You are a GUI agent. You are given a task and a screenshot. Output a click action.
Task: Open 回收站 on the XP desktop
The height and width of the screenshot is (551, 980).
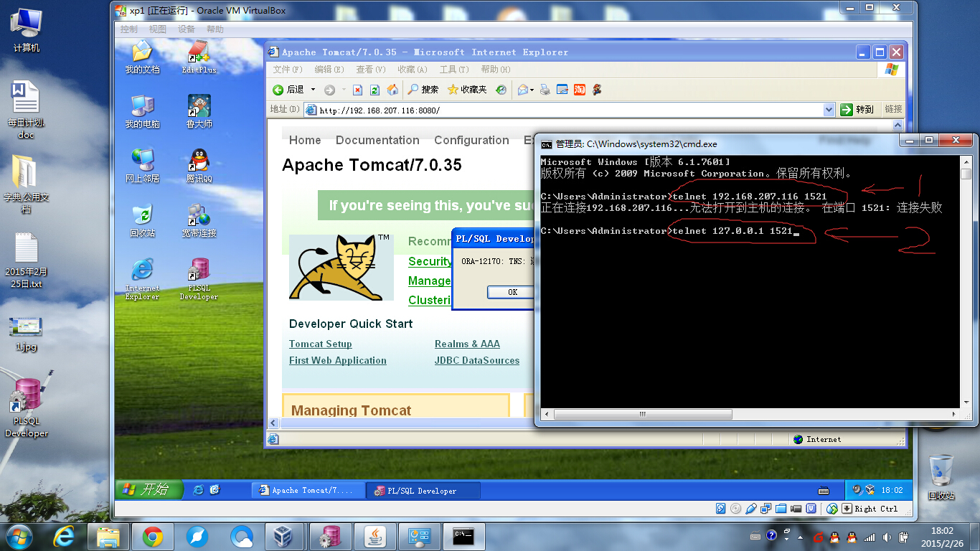pyautogui.click(x=142, y=220)
